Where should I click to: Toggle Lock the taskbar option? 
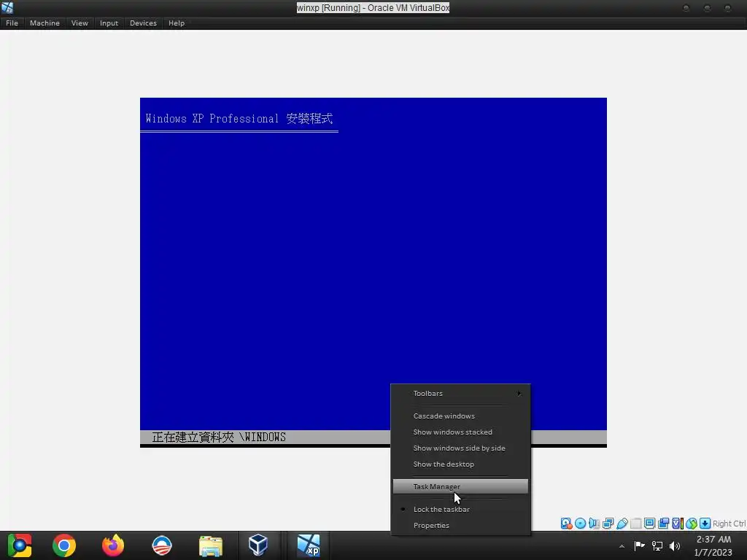click(460, 509)
